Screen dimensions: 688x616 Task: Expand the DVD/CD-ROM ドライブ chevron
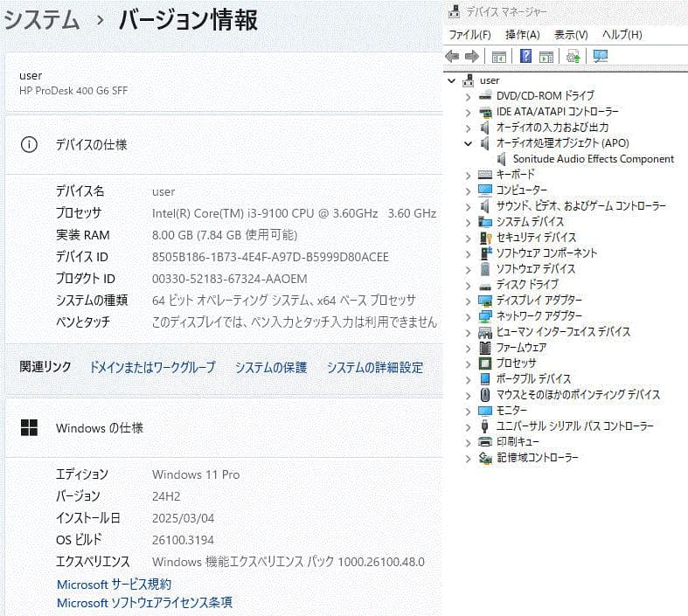(x=469, y=96)
